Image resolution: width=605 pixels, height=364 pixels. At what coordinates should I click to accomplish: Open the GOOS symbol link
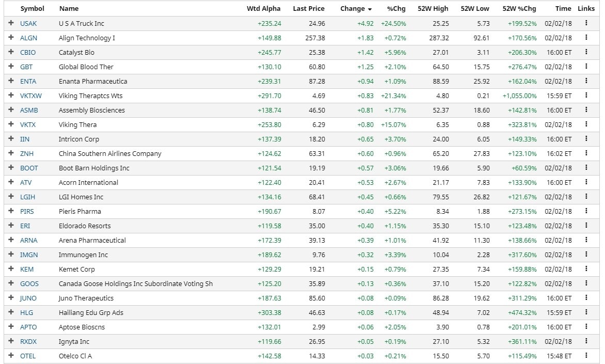(29, 283)
